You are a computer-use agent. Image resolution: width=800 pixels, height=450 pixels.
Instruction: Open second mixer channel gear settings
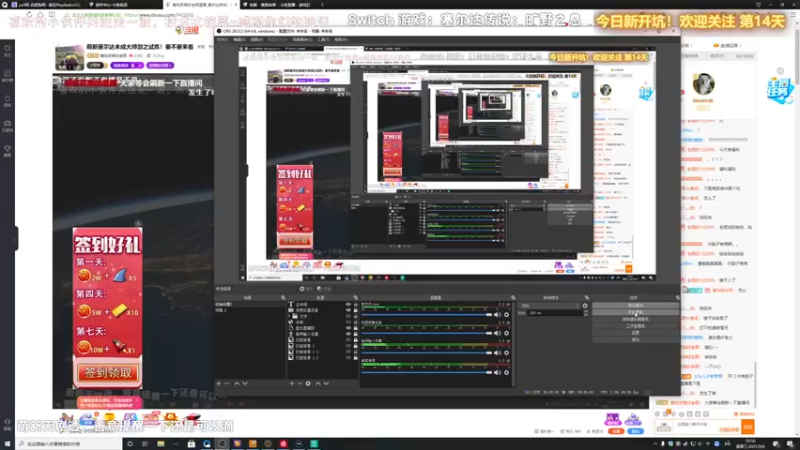pos(507,334)
